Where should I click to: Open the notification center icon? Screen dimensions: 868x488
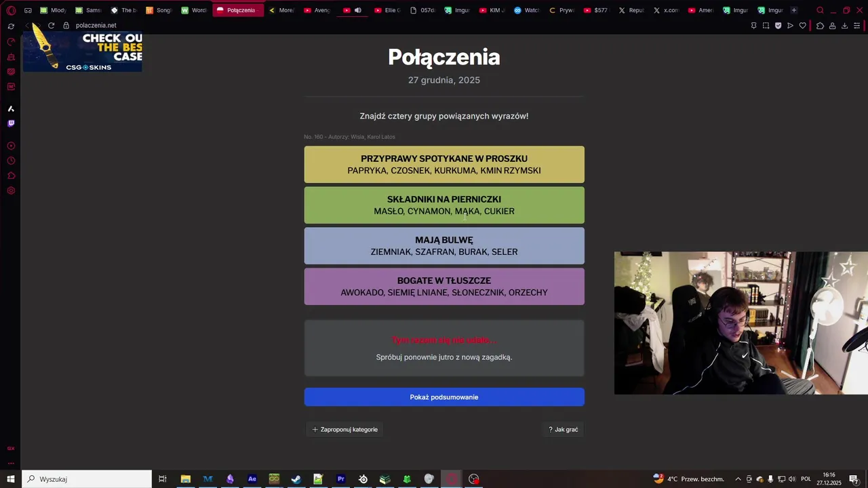pyautogui.click(x=854, y=479)
